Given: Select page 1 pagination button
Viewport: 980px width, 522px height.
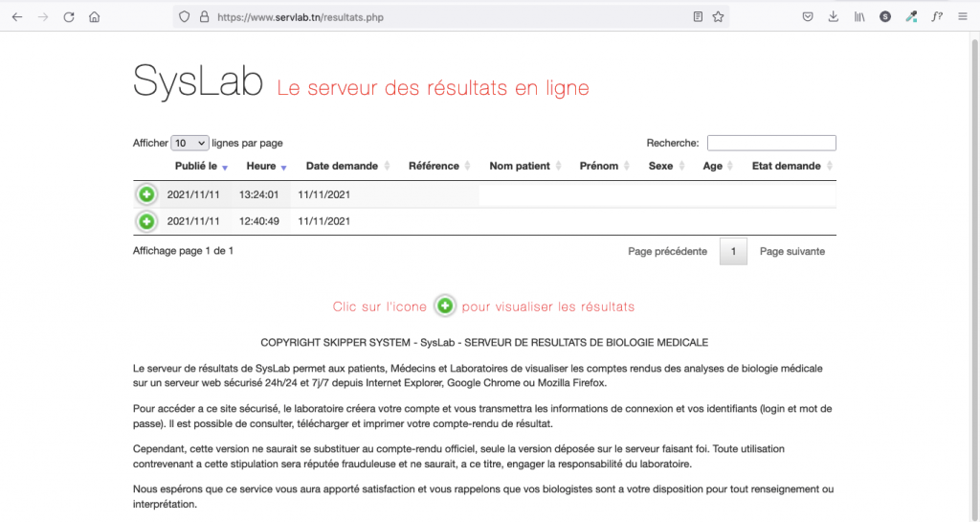Looking at the screenshot, I should point(733,251).
